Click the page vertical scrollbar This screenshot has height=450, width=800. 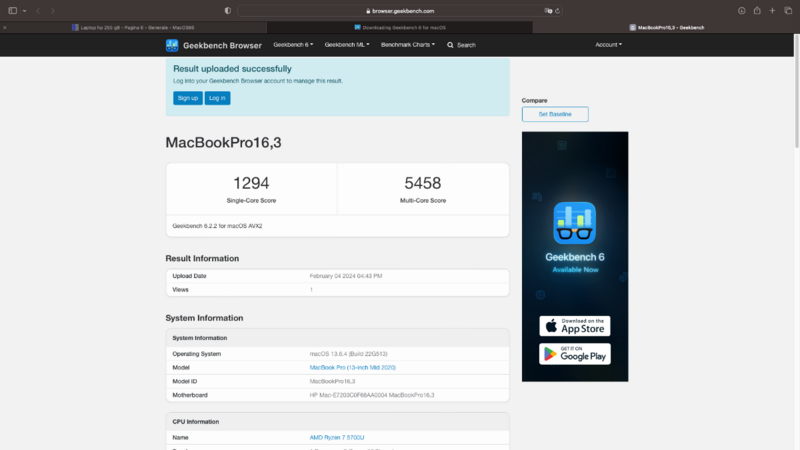[x=796, y=92]
